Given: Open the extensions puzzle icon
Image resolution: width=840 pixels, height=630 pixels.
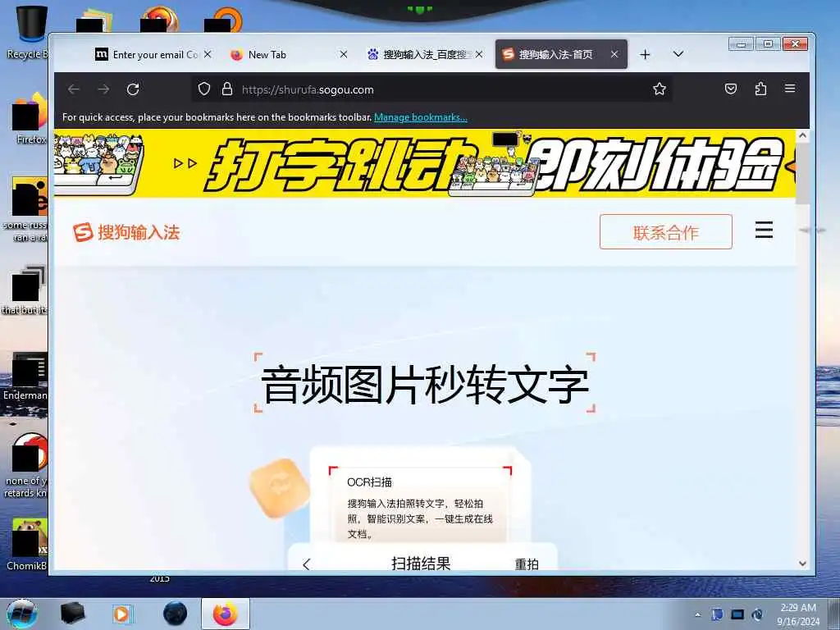Looking at the screenshot, I should (x=760, y=89).
